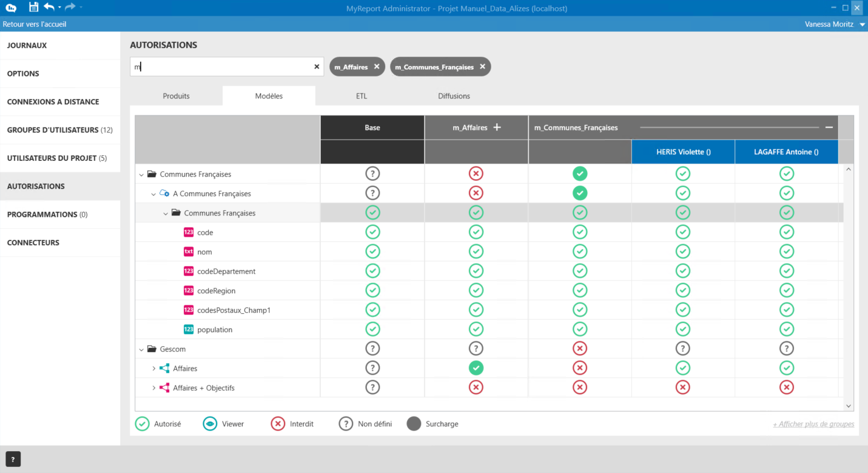Click the 123 icon beside codeDepartement
Viewport: 868px width, 473px height.
[189, 271]
